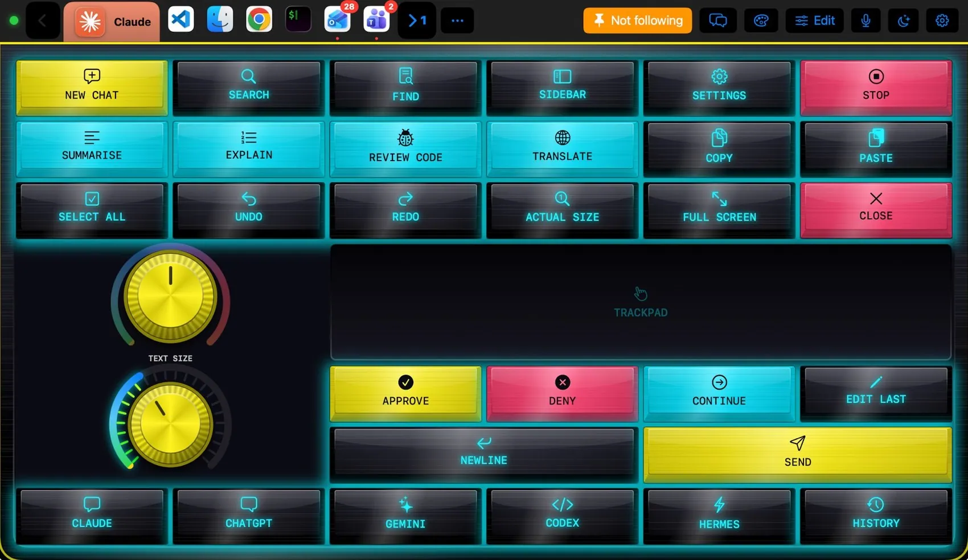Viewport: 968px width, 560px height.
Task: Click the Find button
Action: pos(405,87)
